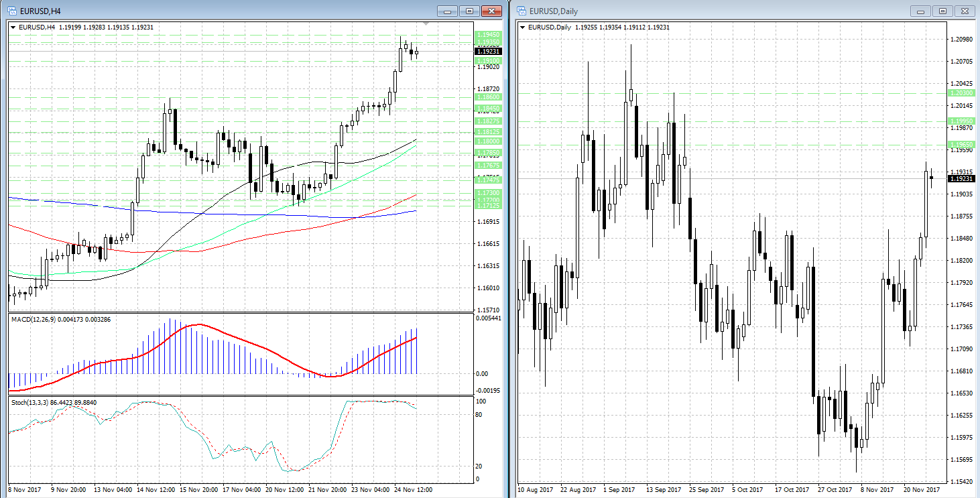Viewport: 980px width, 498px height.
Task: Click the EURUSD,Daily chart window icon
Action: pos(522,11)
